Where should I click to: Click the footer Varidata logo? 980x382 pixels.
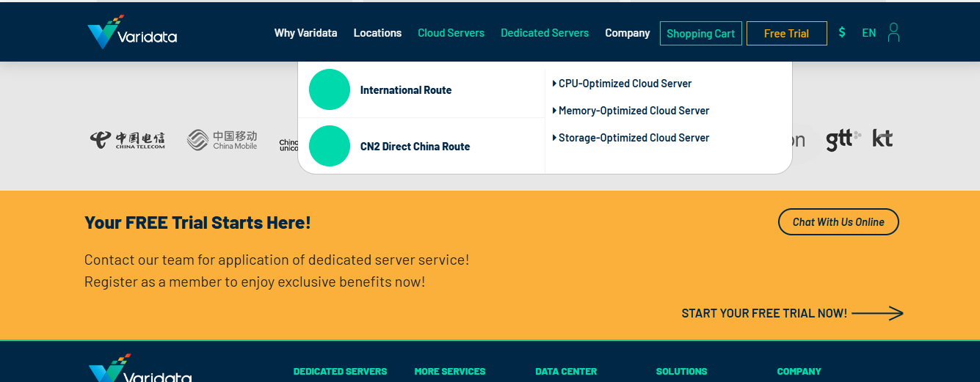(x=139, y=369)
